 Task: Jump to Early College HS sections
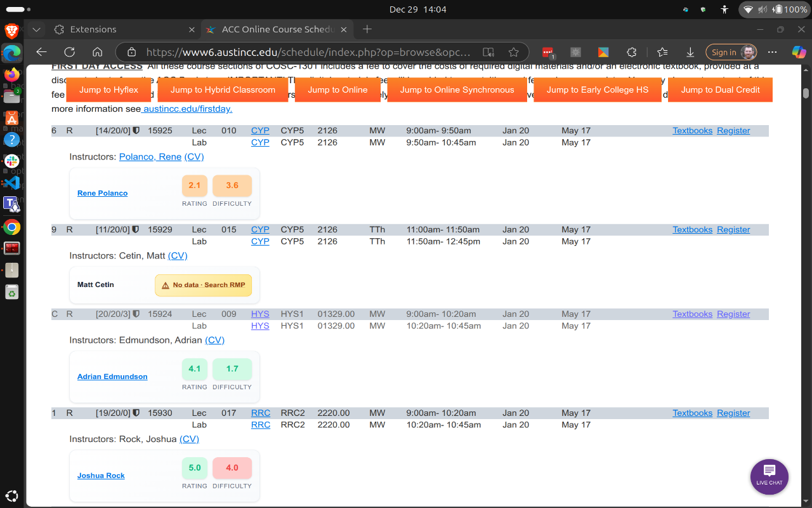tap(598, 90)
